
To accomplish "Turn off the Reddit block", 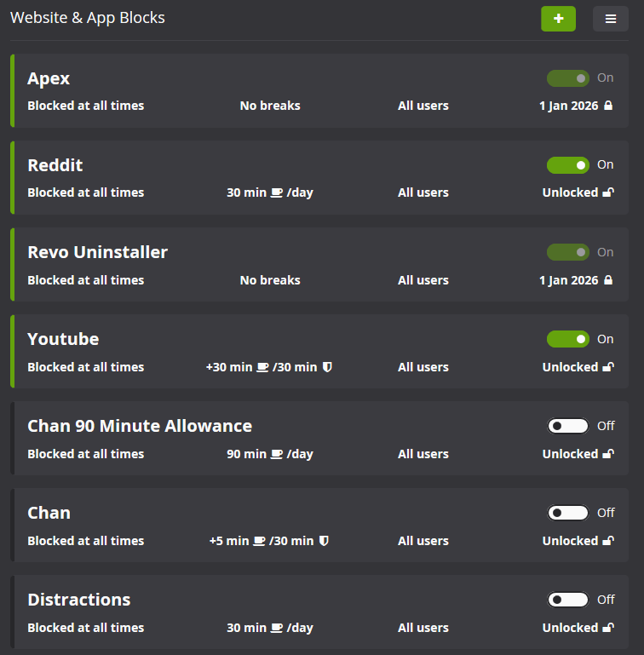I will coord(568,165).
